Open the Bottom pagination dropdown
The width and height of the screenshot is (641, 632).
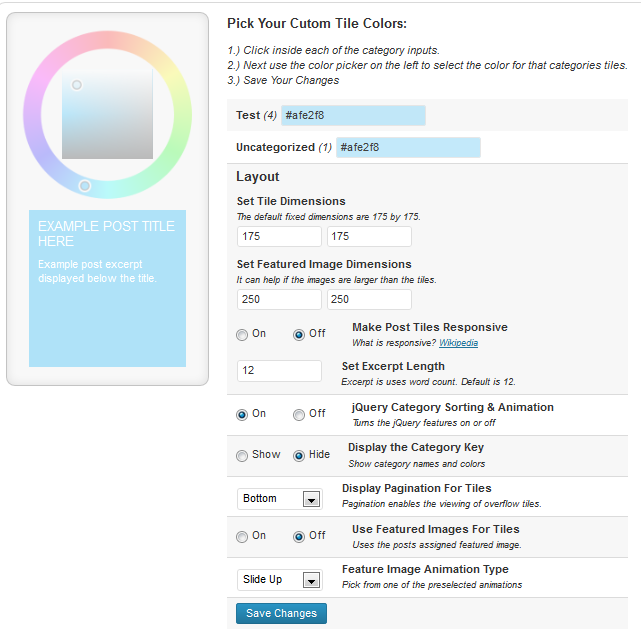(x=280, y=499)
